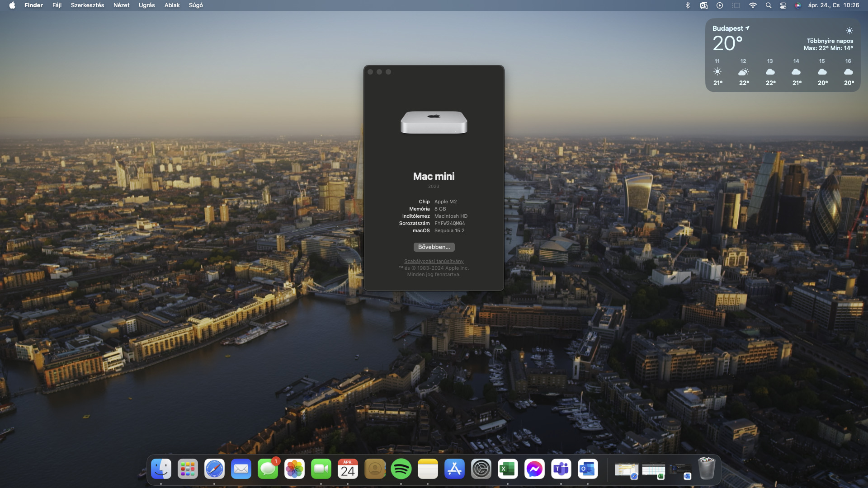The width and height of the screenshot is (868, 488).
Task: Open the Fájl menu
Action: pos(57,5)
